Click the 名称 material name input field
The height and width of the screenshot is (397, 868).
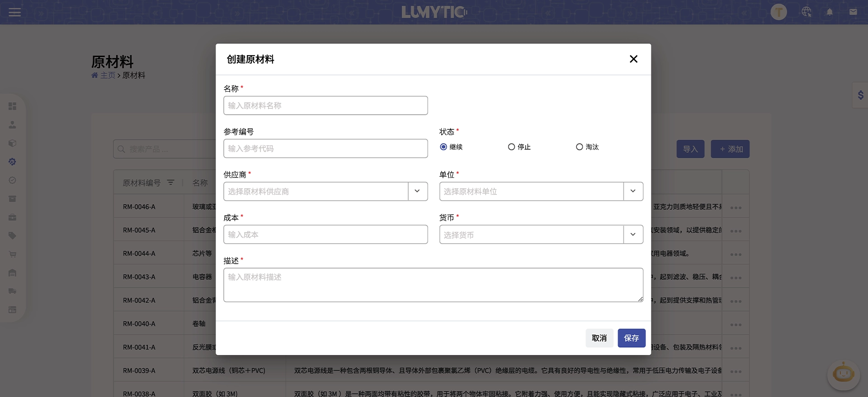(325, 105)
